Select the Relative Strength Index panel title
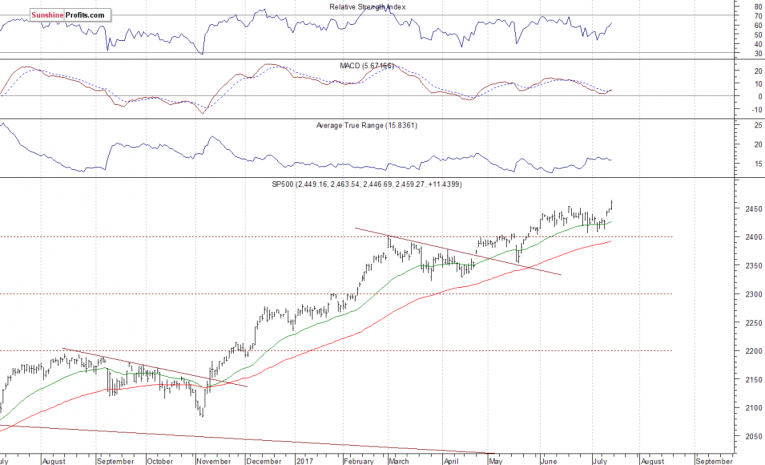The image size is (765, 465). pos(366,7)
